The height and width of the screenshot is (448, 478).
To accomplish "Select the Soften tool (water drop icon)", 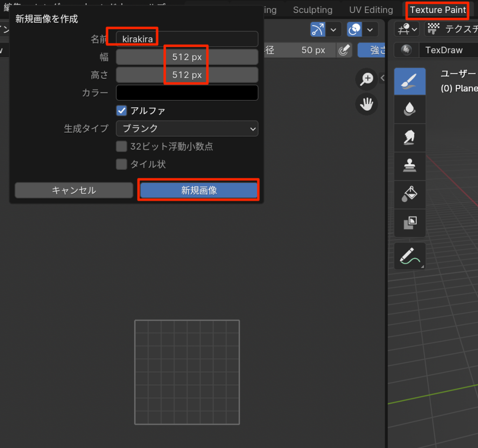I will pos(409,109).
